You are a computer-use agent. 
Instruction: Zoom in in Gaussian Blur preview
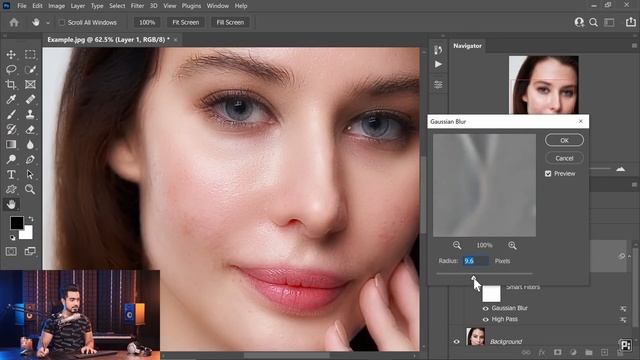[512, 245]
